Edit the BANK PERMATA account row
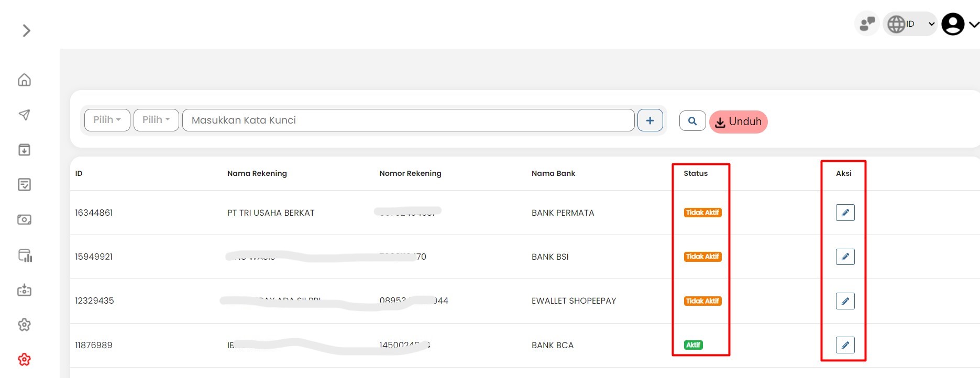Screen dimensions: 980x378 point(845,213)
